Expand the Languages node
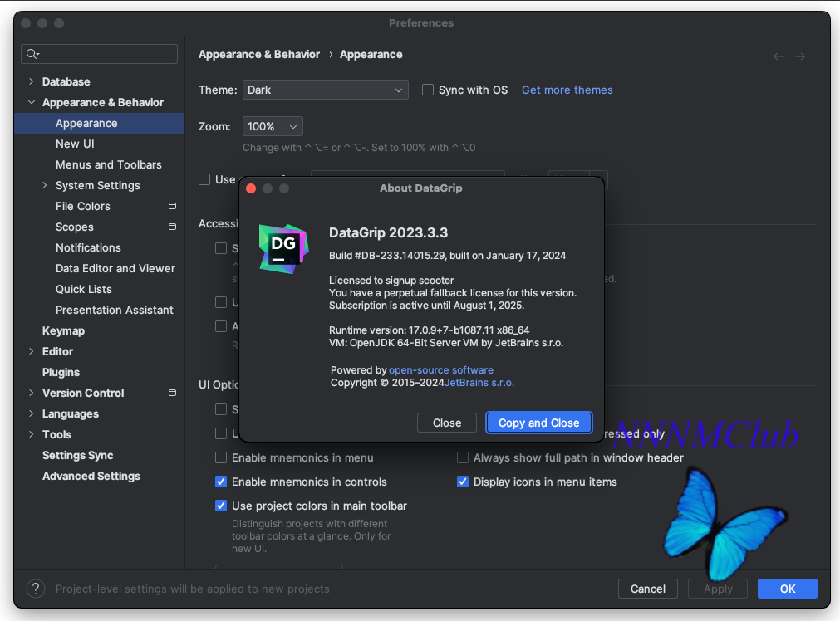 point(31,413)
